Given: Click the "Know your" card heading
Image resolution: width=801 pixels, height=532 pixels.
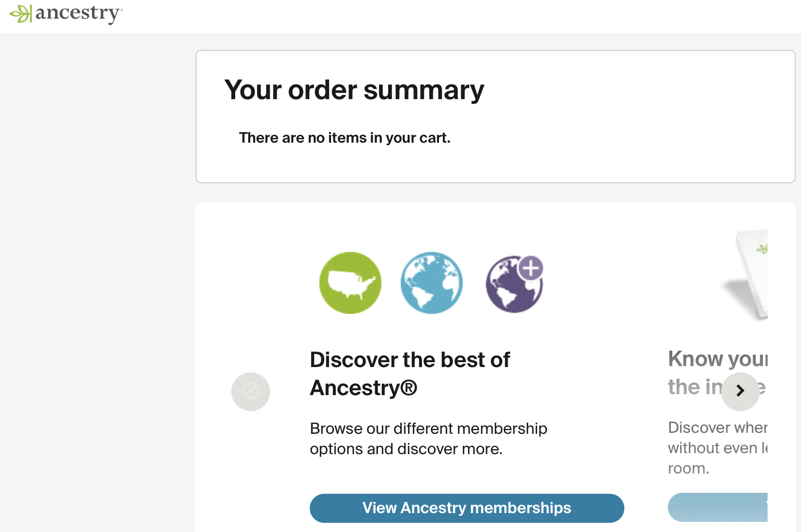Looking at the screenshot, I should [x=718, y=359].
